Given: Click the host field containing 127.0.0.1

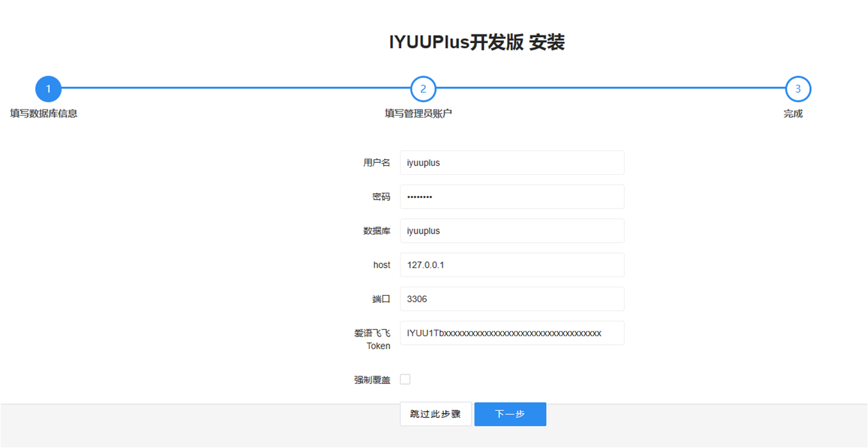Looking at the screenshot, I should click(512, 265).
